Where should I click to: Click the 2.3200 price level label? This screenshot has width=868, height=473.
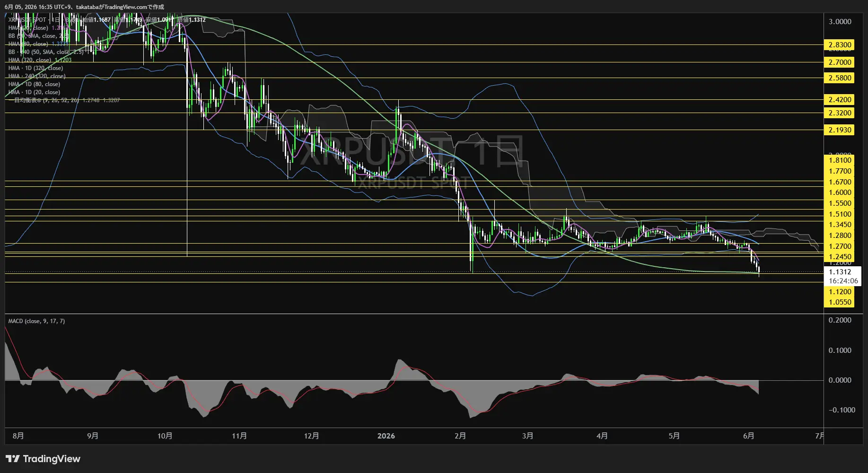pos(840,113)
